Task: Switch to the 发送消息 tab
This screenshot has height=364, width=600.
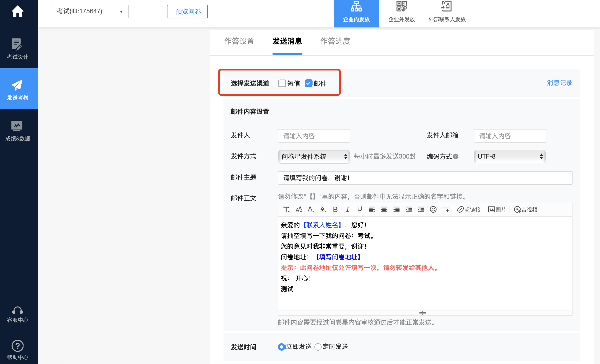Action: [287, 41]
